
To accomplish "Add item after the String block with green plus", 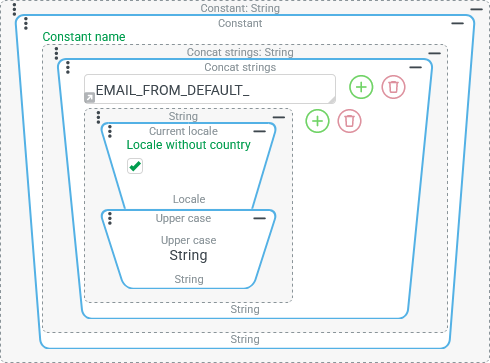I will 317,121.
